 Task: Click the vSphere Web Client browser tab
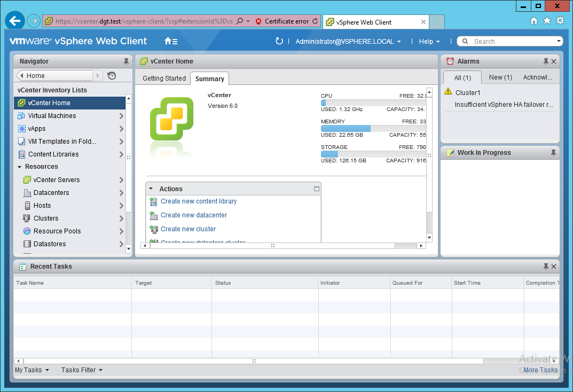pyautogui.click(x=376, y=22)
